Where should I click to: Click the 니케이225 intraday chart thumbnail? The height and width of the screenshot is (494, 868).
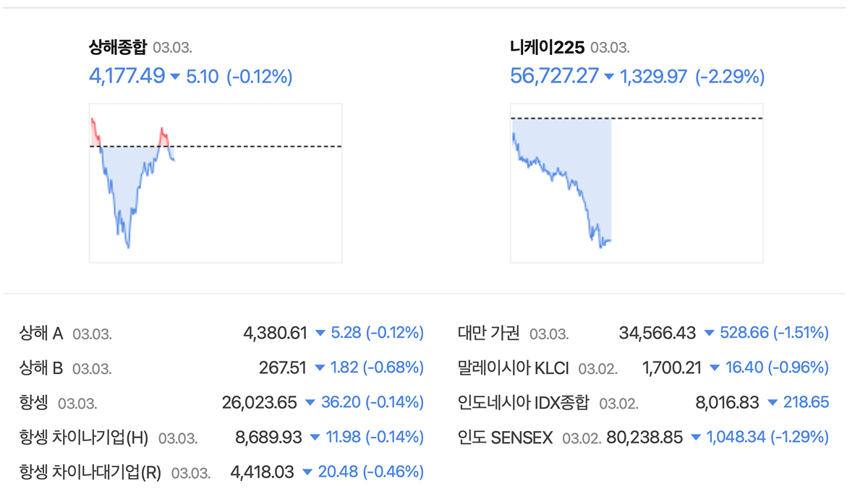coord(636,183)
